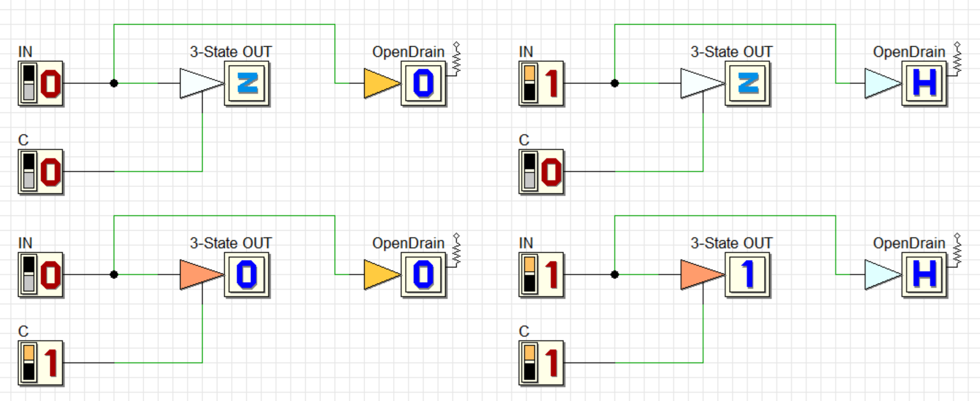Click the OpenDrain display showing H in the top-right circuit
Image resolution: width=980 pixels, height=401 pixels.
pos(925,83)
